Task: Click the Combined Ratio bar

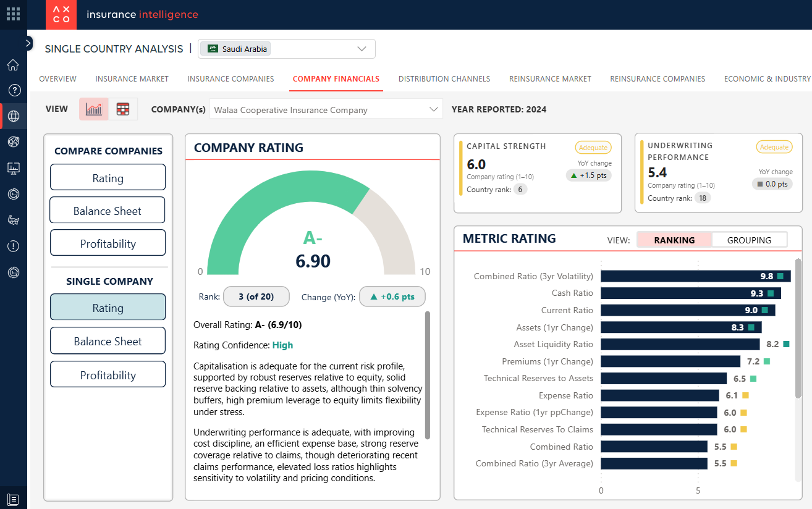Action: [x=654, y=447]
